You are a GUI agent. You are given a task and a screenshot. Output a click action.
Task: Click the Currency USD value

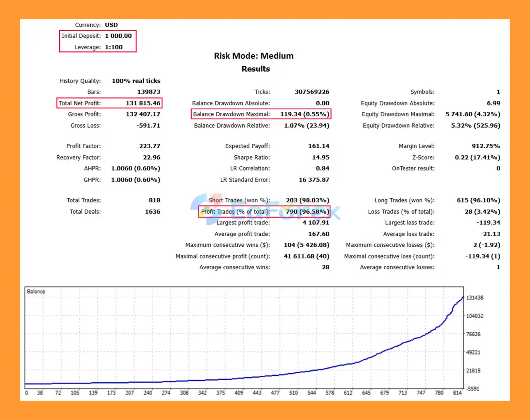[111, 25]
